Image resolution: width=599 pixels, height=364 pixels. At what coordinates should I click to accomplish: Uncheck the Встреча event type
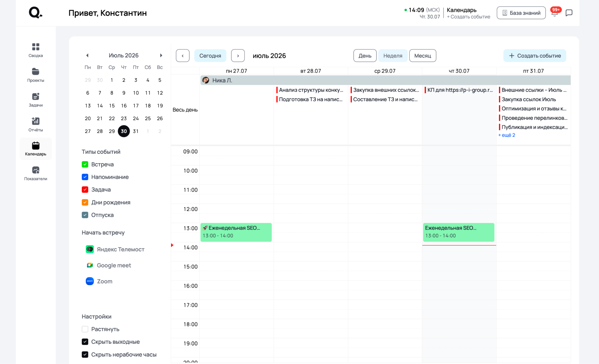click(x=85, y=164)
